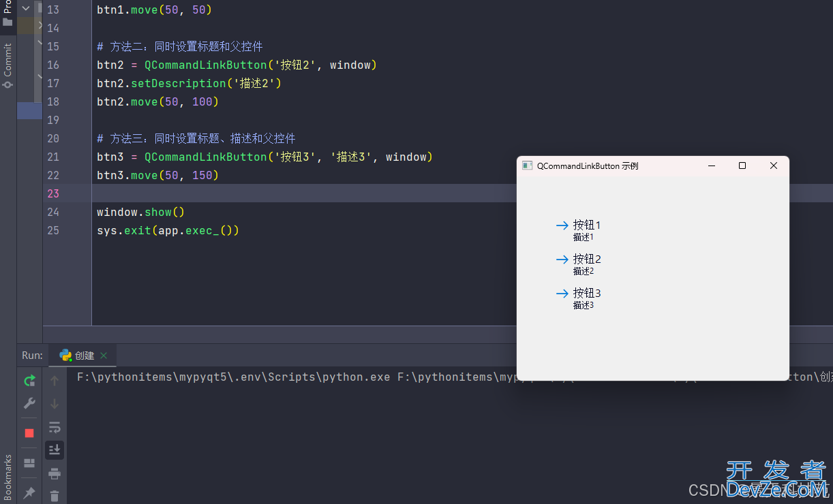Pin the Run tab

[29, 492]
